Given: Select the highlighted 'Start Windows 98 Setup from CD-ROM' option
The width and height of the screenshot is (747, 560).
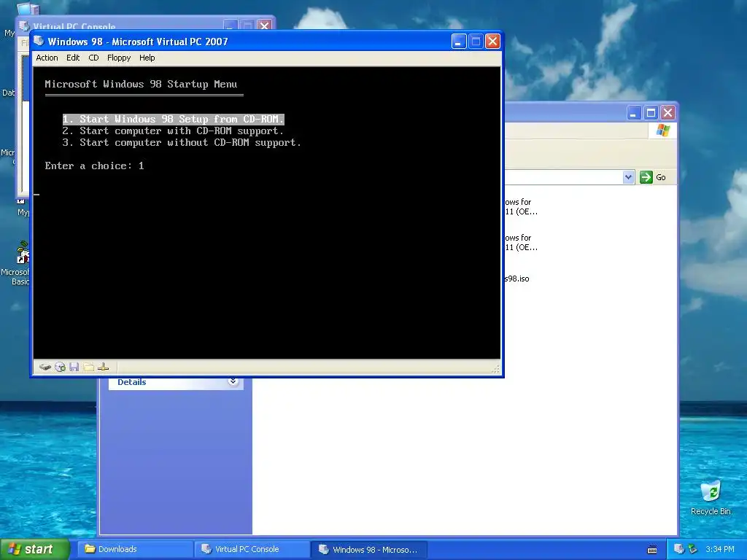Looking at the screenshot, I should tap(174, 119).
